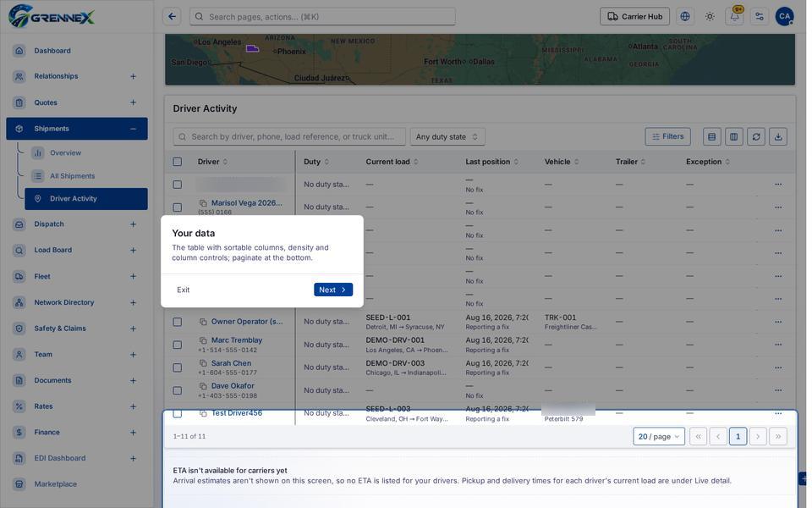Expand the Relationships sidebar section
The height and width of the screenshot is (508, 812).
133,76
